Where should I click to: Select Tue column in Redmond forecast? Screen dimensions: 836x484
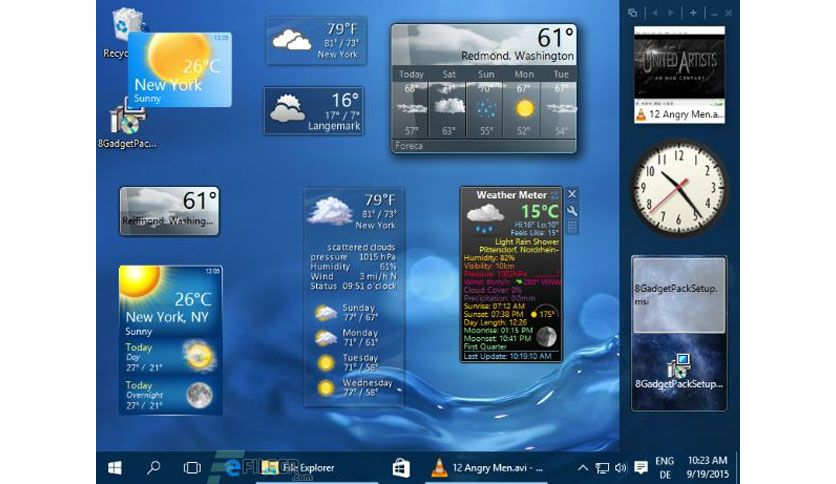560,103
